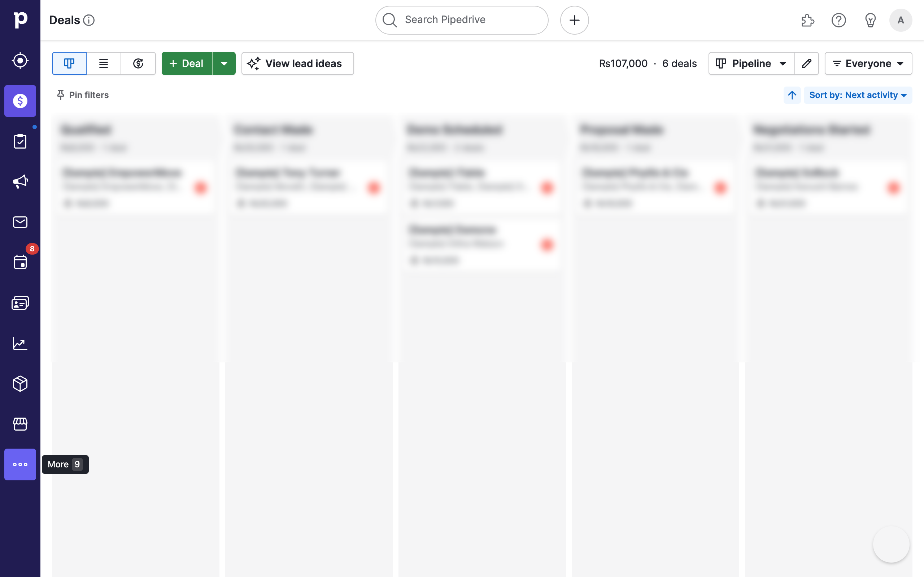Click the green add Deal button
Viewport: 924px width, 577px height.
click(x=187, y=63)
